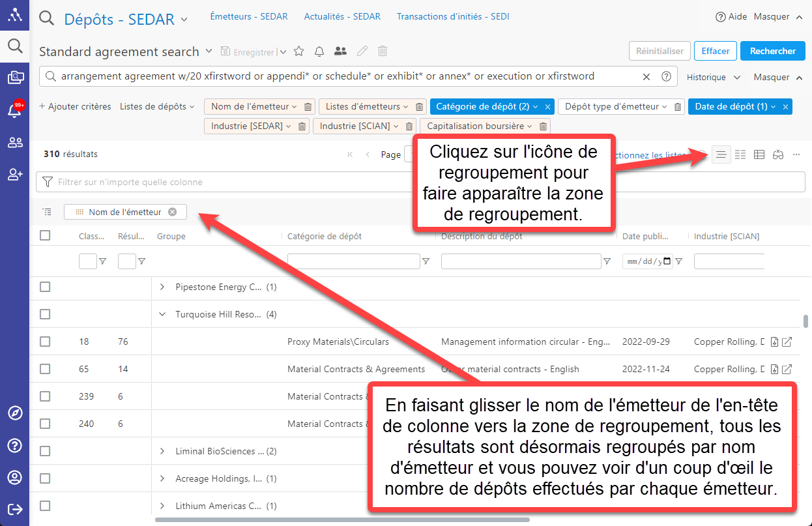Share the search using the people icon

point(340,51)
